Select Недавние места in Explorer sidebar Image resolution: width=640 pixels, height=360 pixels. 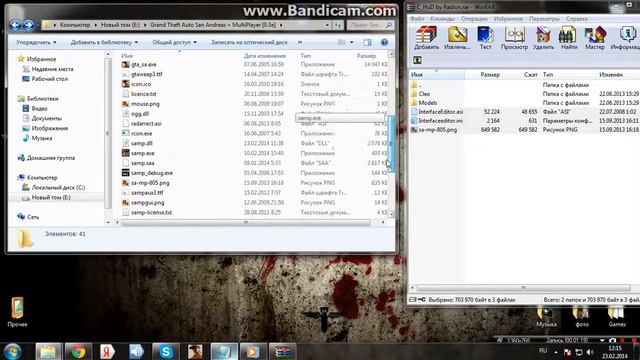coord(52,69)
